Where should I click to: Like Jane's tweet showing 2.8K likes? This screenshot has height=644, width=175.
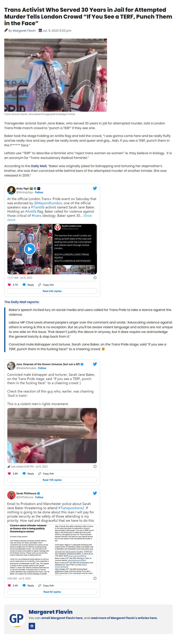(9, 474)
